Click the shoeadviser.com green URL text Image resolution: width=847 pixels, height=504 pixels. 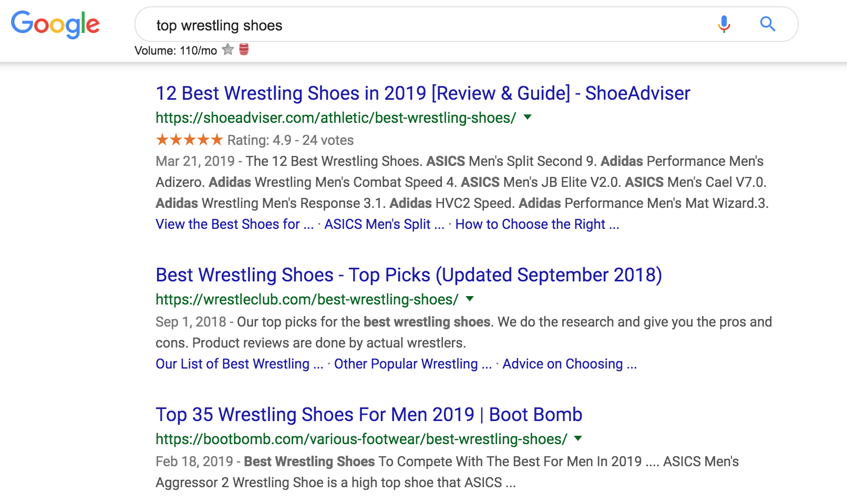point(336,118)
